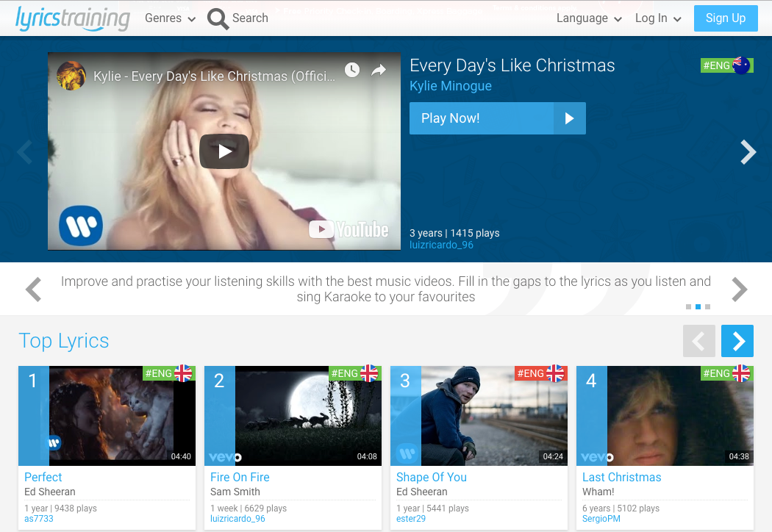Click #ENG UK flag on Last Christmas card
Image resolution: width=772 pixels, height=532 pixels.
[727, 373]
